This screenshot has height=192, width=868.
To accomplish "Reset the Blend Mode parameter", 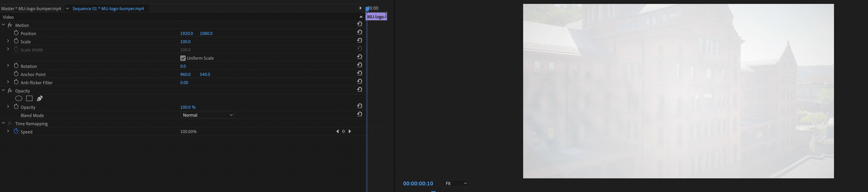I will tap(360, 114).
